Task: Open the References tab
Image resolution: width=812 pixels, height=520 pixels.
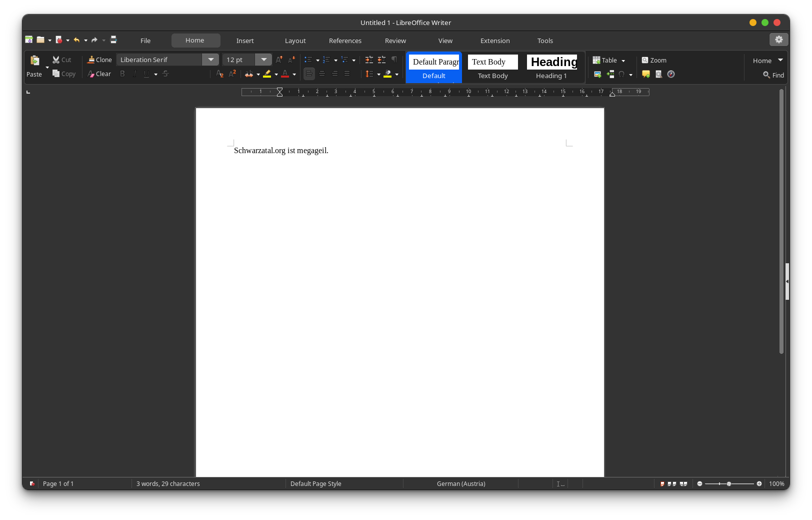Action: pos(345,41)
